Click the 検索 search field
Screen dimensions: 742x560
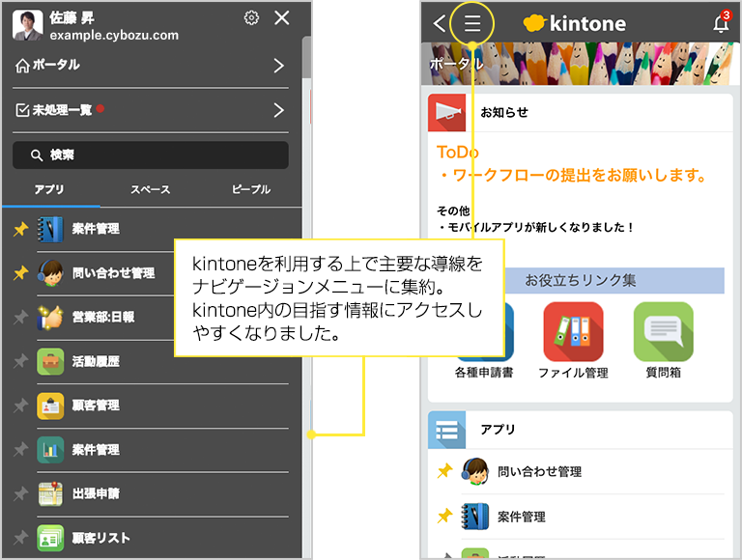pyautogui.click(x=151, y=154)
